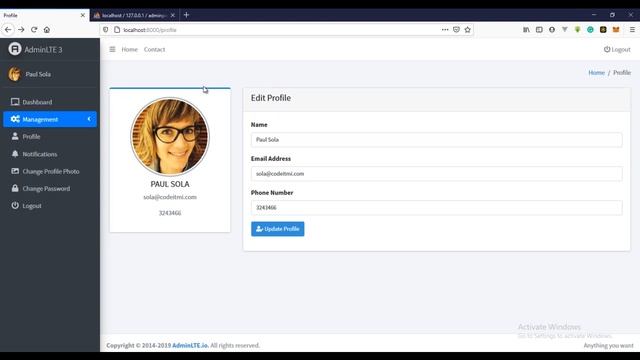Image resolution: width=640 pixels, height=360 pixels.
Task: Click the PAUL SOLA heading text
Action: pyautogui.click(x=170, y=184)
